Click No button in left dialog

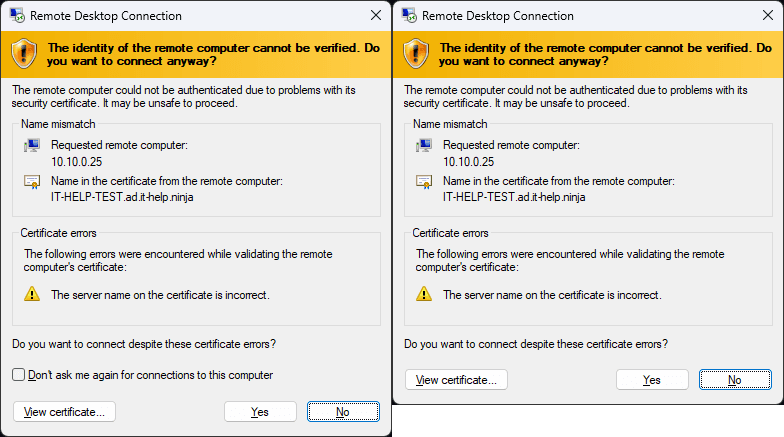343,412
